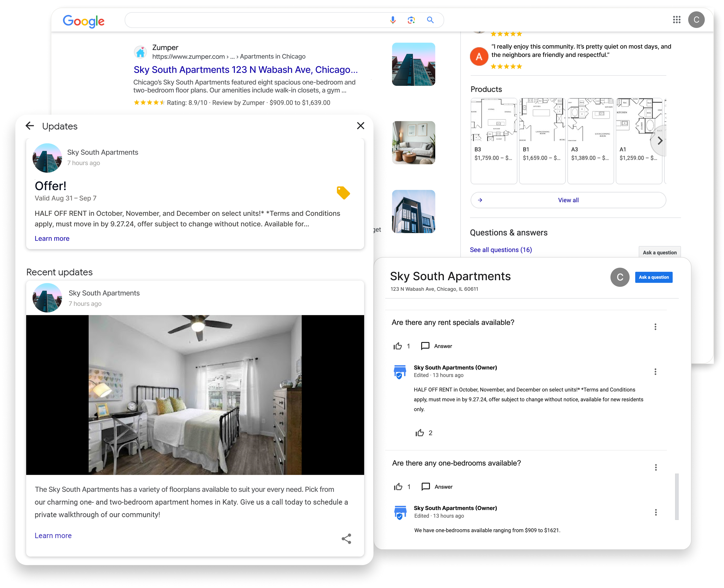Viewport: 724px width, 588px height.
Task: Answer the rent specials question
Action: pos(436,346)
